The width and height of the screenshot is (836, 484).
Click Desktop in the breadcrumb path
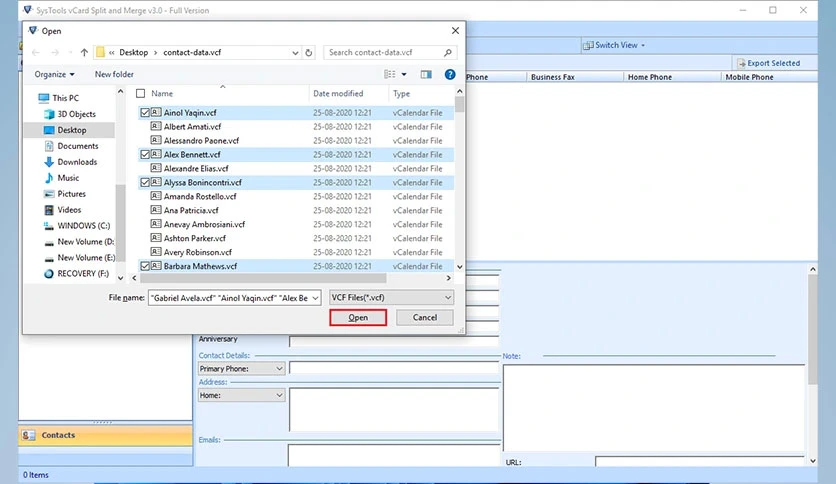tap(133, 52)
